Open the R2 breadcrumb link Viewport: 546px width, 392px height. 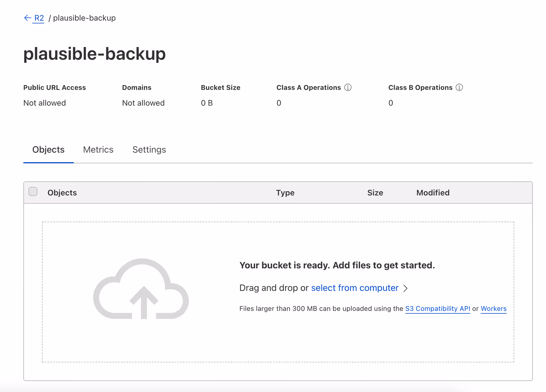pyautogui.click(x=39, y=18)
